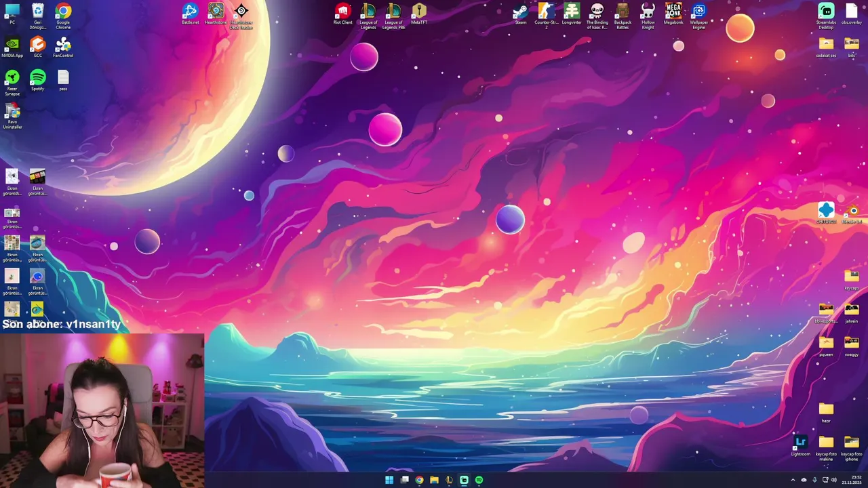Viewport: 868px width, 488px height.
Task: Open Streamlabs Desktop shortcut
Action: [x=826, y=16]
